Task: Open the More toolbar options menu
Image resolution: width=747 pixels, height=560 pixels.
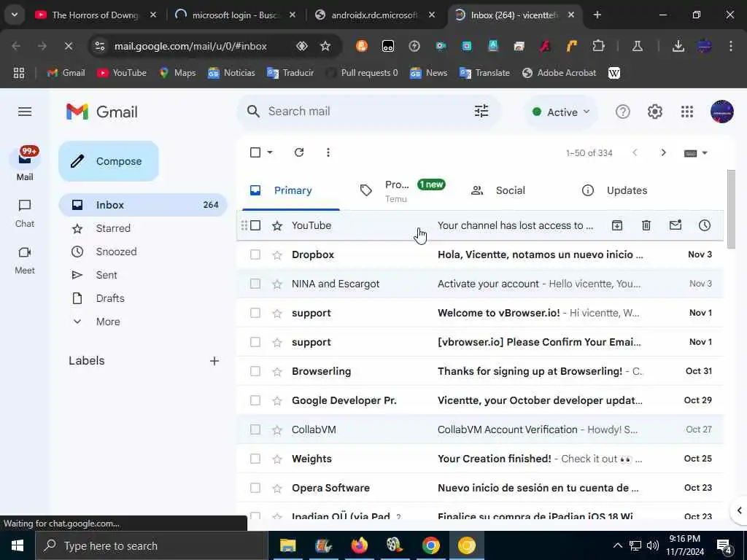Action: pos(328,152)
